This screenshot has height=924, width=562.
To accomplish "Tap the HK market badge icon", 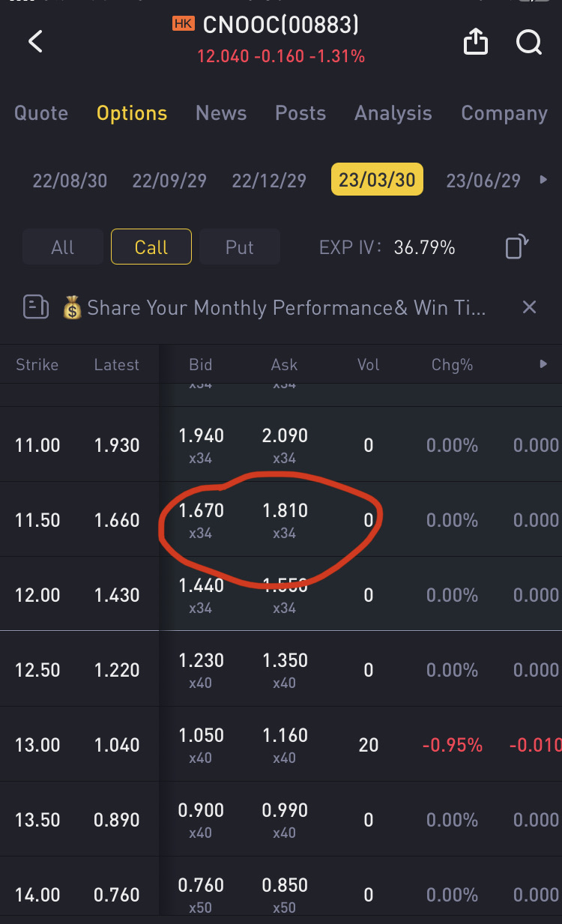I will [x=183, y=24].
